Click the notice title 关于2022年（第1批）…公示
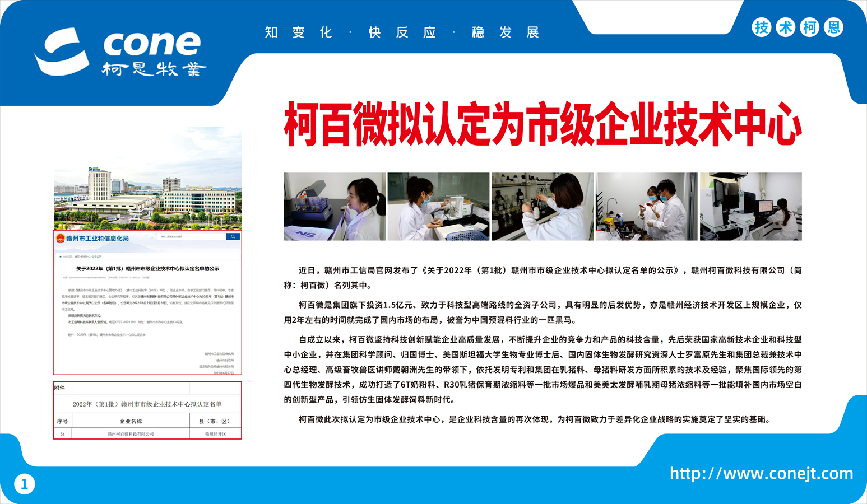867x504 pixels. click(147, 269)
